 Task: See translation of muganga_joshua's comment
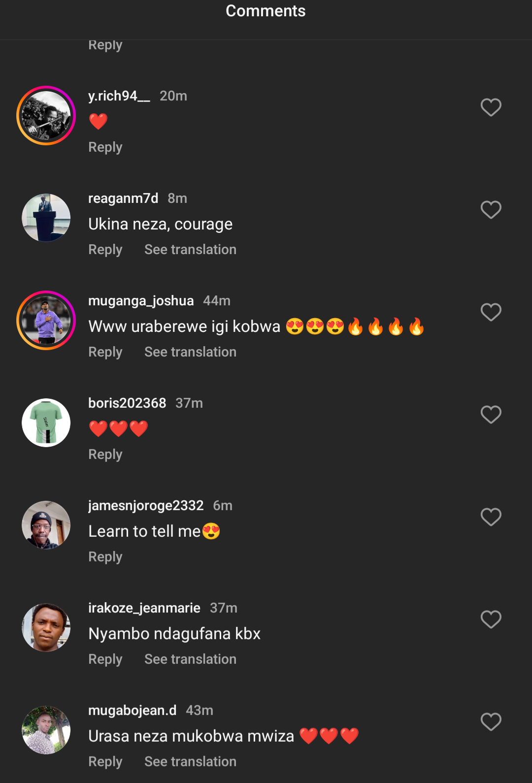click(190, 352)
